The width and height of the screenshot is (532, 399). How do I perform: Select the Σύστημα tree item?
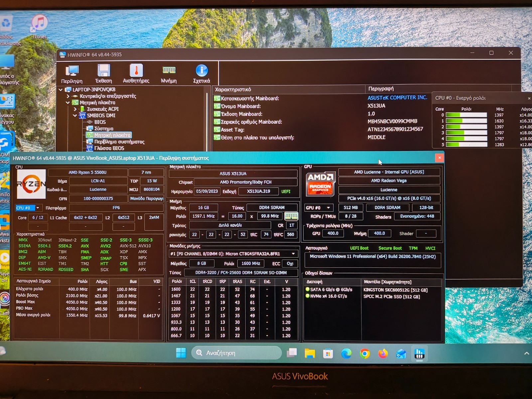103,129
